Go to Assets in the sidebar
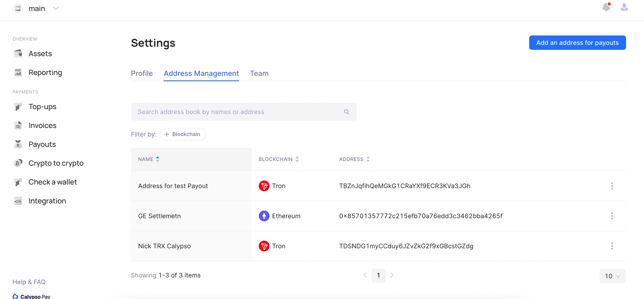This screenshot has height=299, width=644. pyautogui.click(x=40, y=53)
